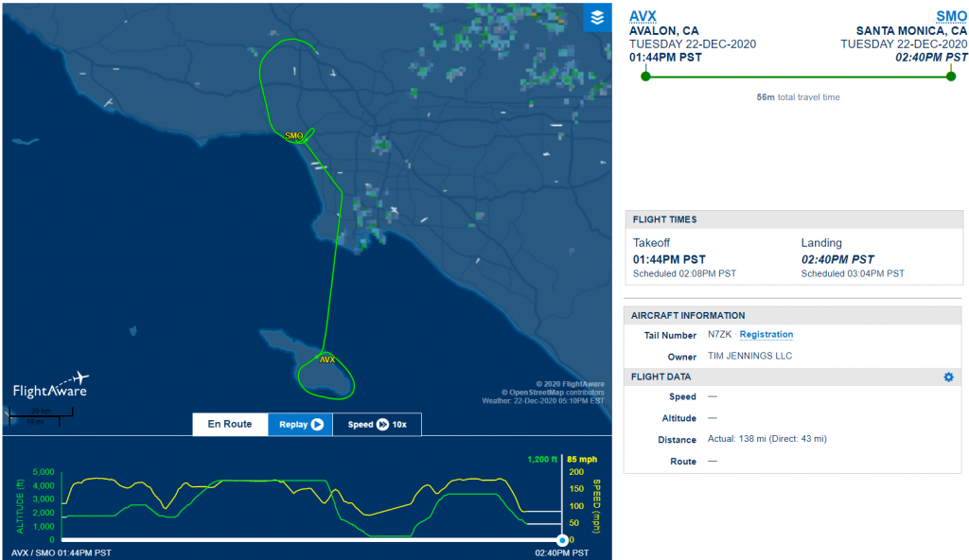Open the SMO destination airport link
The height and width of the screenshot is (560, 969).
pos(951,16)
